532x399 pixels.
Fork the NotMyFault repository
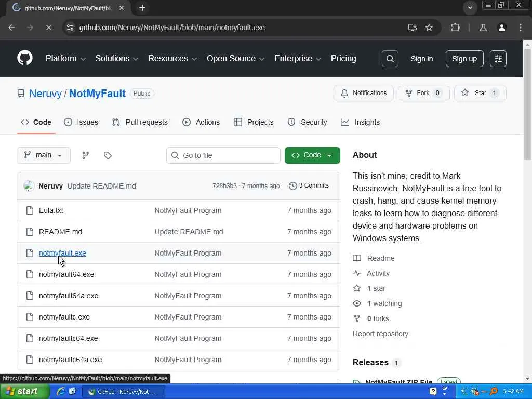(424, 93)
